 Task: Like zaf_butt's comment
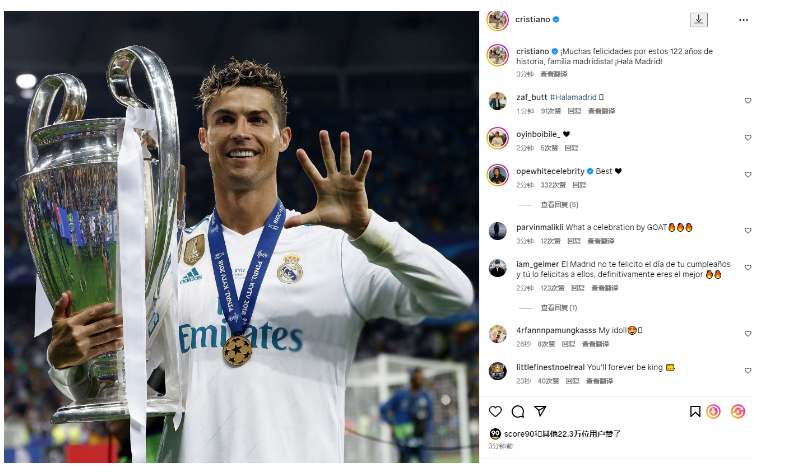(x=748, y=101)
